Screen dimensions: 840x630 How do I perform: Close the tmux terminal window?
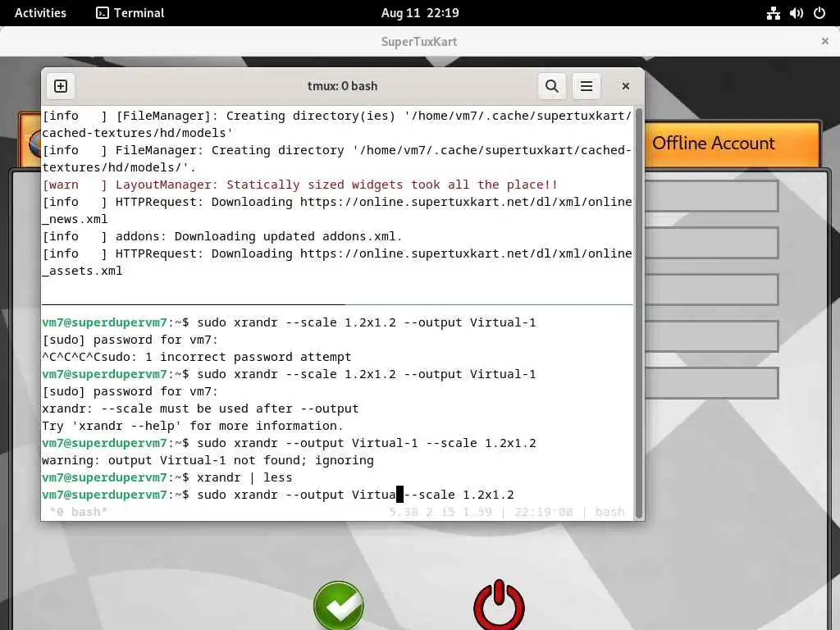625,86
